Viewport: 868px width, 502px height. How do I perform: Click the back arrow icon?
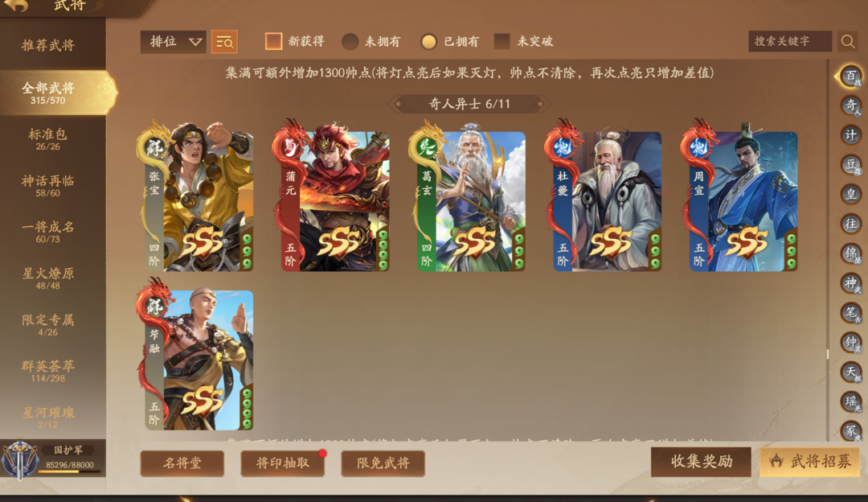point(17,6)
